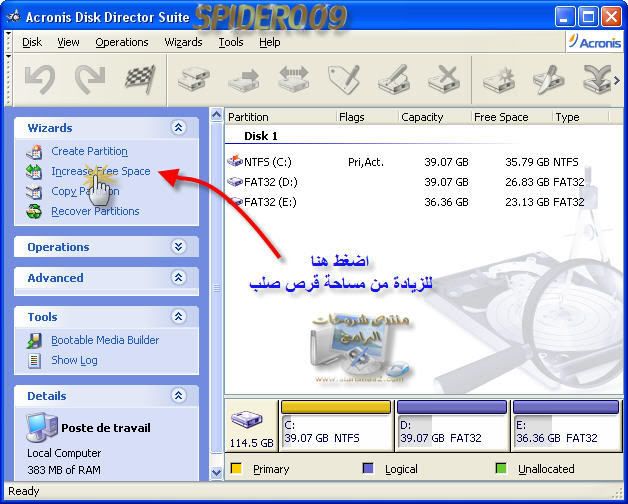628x504 pixels.
Task: Click the Format partition toolbar icon
Action: pyautogui.click(x=394, y=79)
